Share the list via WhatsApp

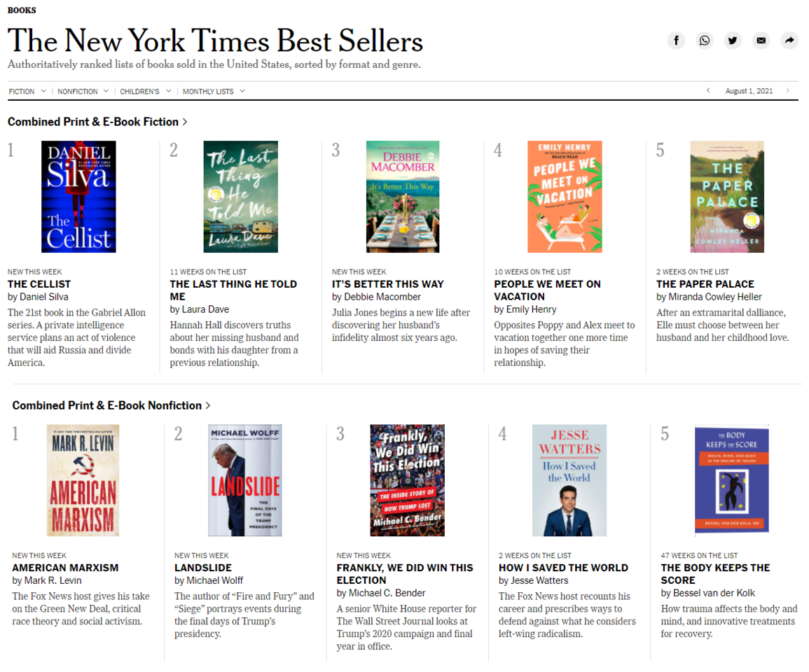click(704, 40)
